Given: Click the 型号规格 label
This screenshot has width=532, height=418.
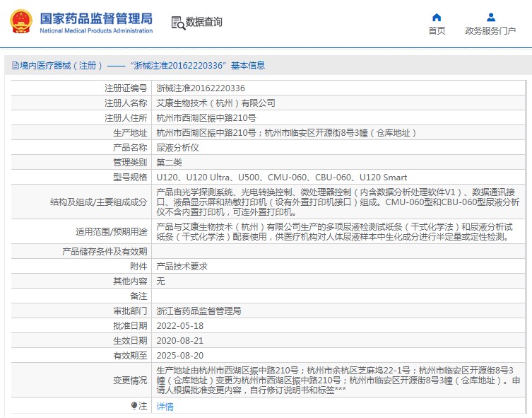Looking at the screenshot, I should 130,178.
